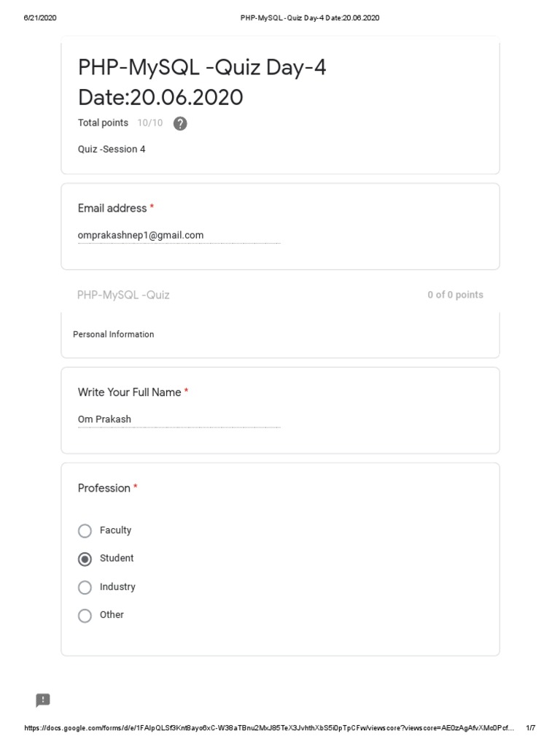Open the docs.google.com forms URL in footer
Image resolution: width=560 pixels, height=747 pixels.
coord(269,728)
